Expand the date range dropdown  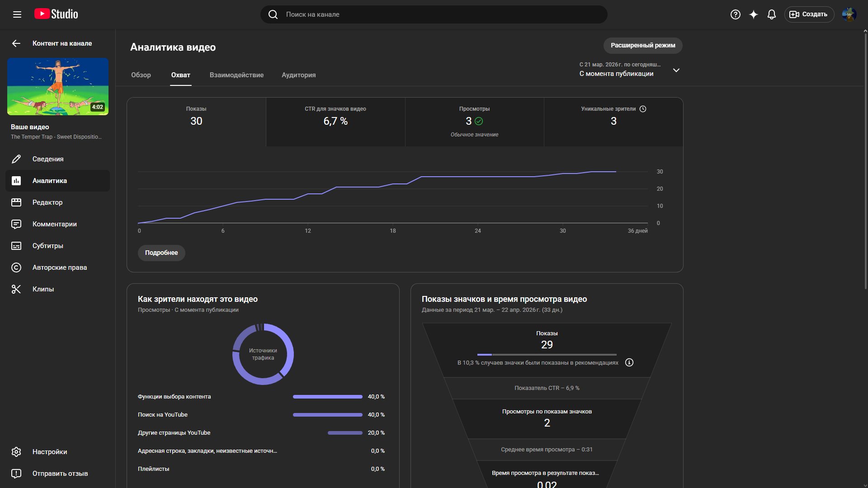tap(676, 70)
